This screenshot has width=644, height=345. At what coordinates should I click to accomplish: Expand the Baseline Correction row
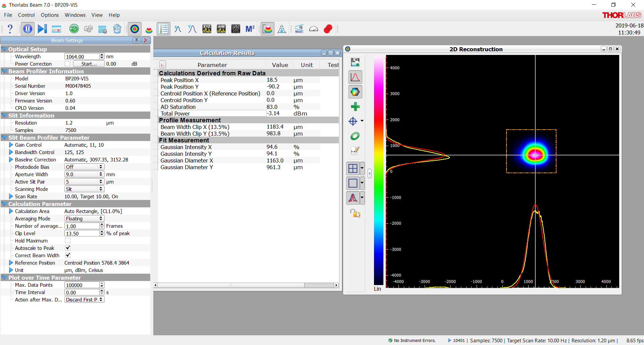tap(11, 160)
